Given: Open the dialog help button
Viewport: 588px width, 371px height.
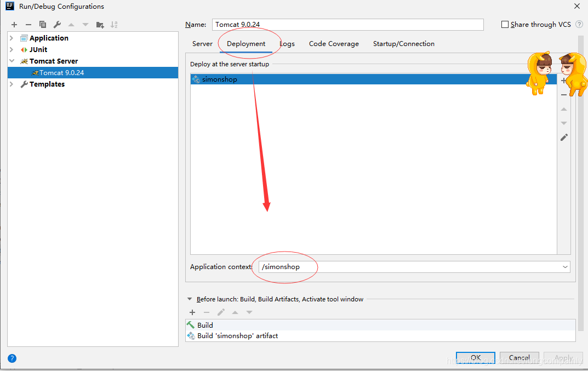Looking at the screenshot, I should click(12, 358).
